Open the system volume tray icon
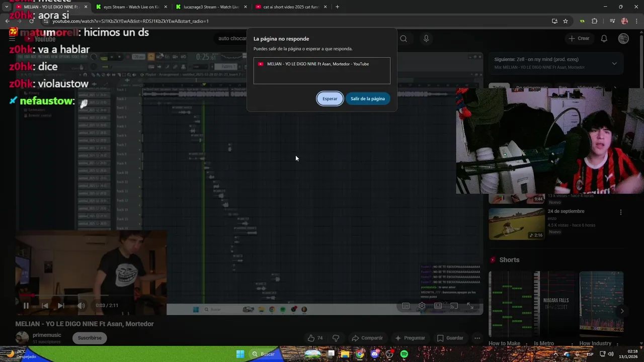 [x=611, y=354]
